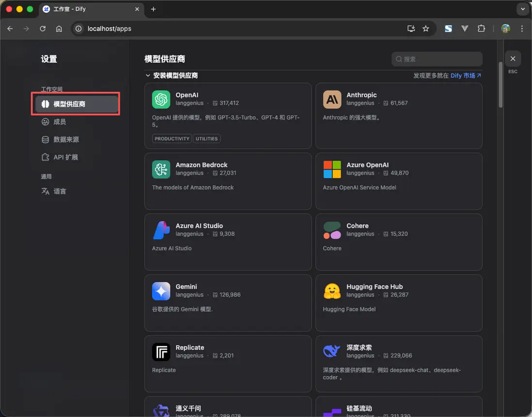Collapse the 安装模型供应商 section chevron
Image resolution: width=532 pixels, height=417 pixels.
pyautogui.click(x=148, y=75)
